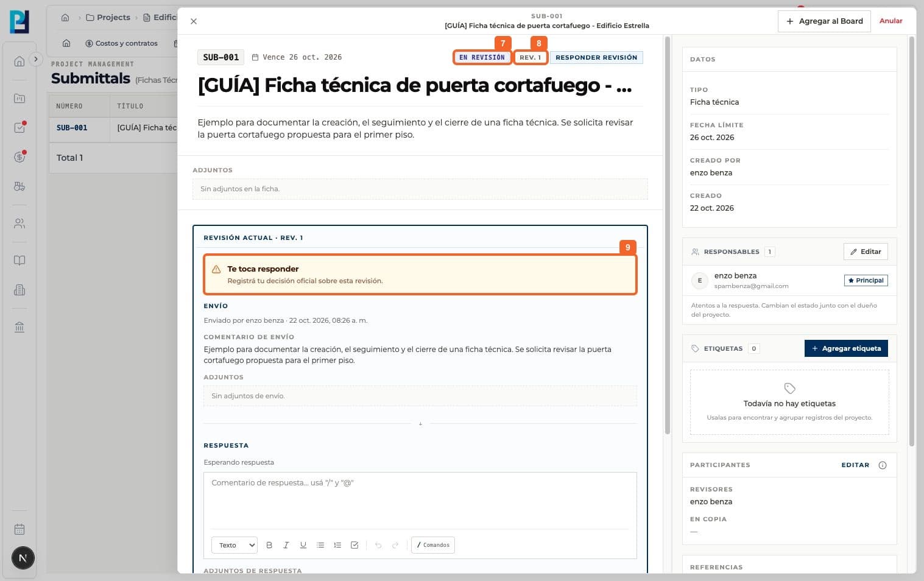Click the REV. 1 badge
Viewport: 924px width, 581px height.
click(x=530, y=57)
